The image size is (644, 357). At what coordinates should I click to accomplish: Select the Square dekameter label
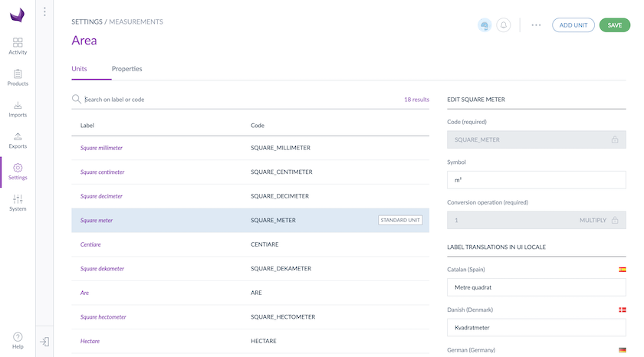tap(102, 269)
